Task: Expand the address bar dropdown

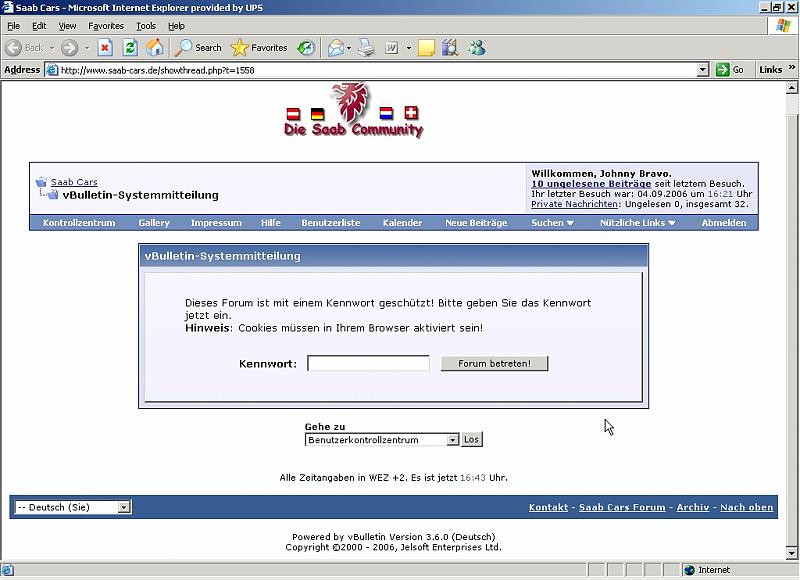Action: pyautogui.click(x=703, y=70)
